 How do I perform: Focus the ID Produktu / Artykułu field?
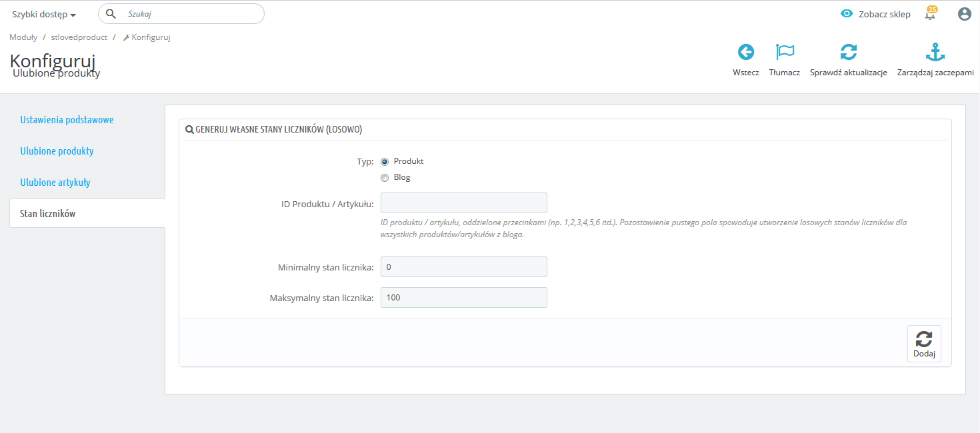pos(463,203)
